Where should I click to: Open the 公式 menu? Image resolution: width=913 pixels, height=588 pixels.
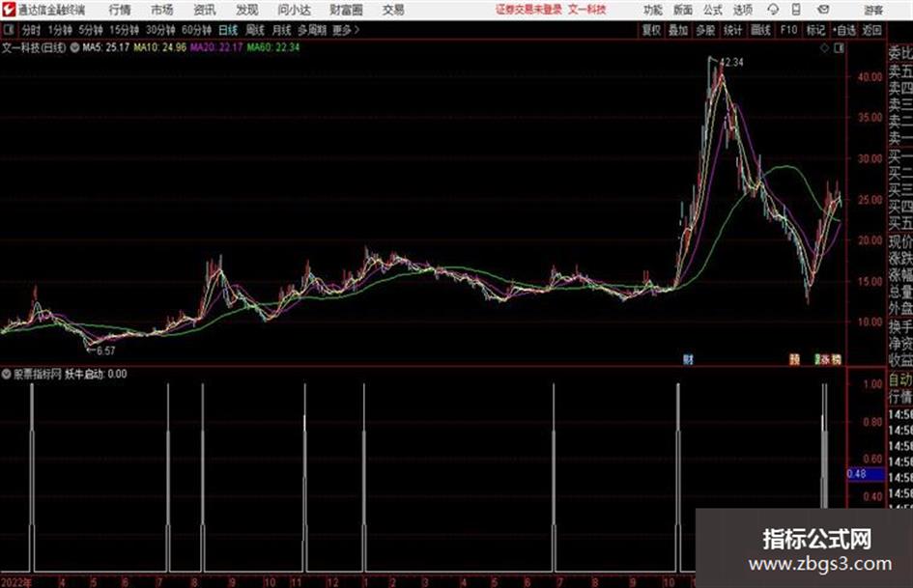click(x=713, y=10)
